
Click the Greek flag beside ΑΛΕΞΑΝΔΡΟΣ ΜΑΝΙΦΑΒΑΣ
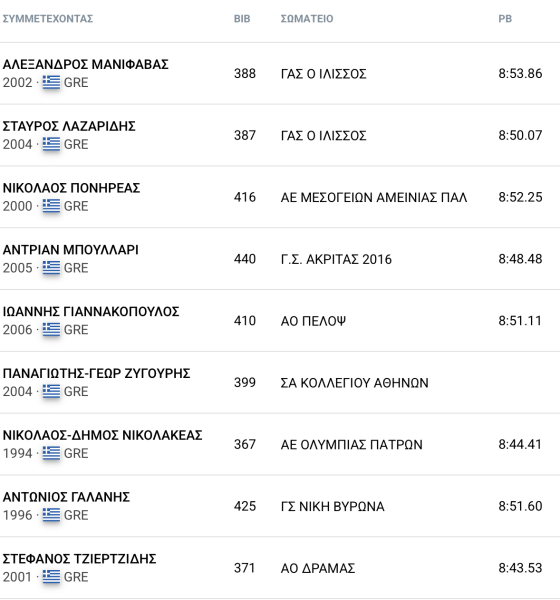[x=51, y=82]
